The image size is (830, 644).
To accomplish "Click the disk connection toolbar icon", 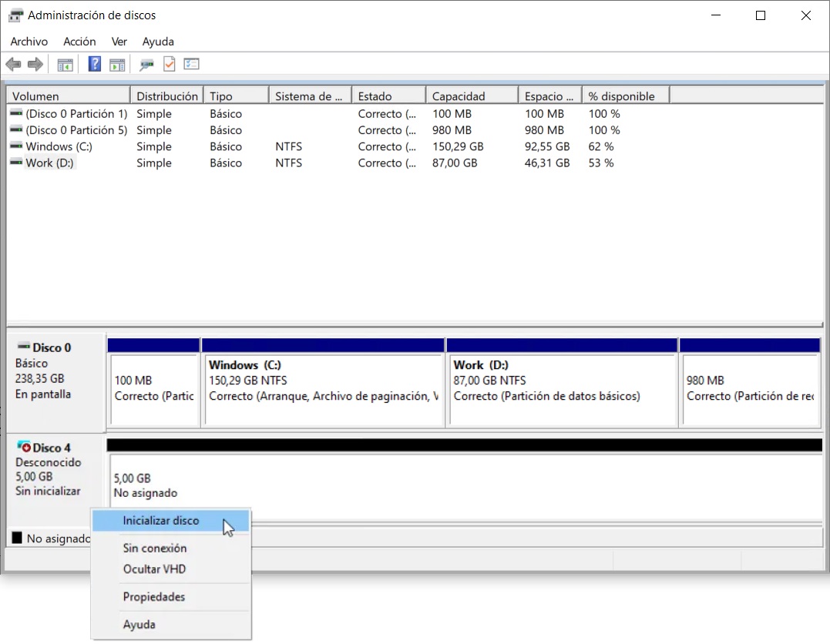I will click(x=146, y=65).
